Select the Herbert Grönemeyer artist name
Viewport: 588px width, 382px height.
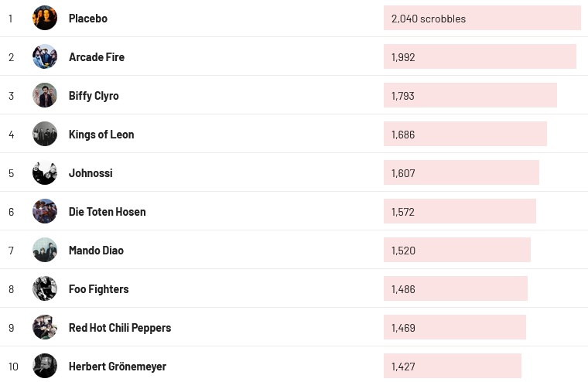[x=117, y=366]
